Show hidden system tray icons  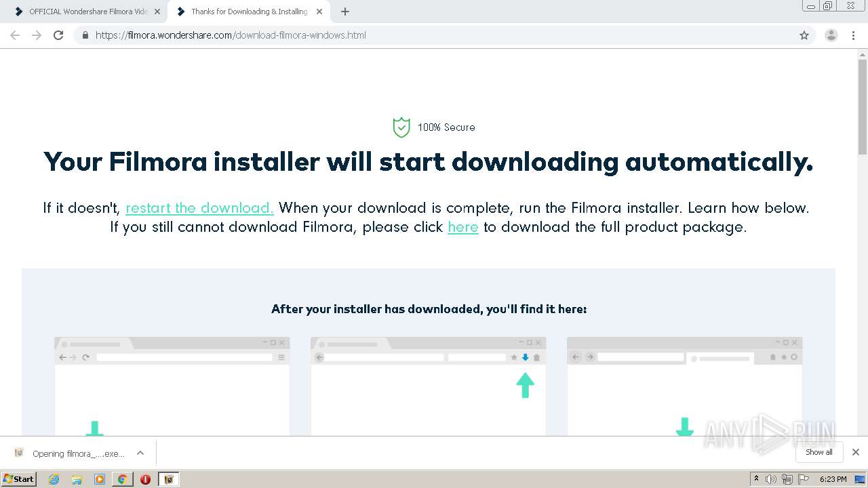(756, 479)
